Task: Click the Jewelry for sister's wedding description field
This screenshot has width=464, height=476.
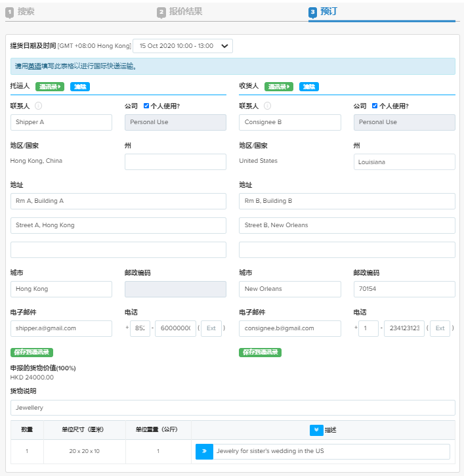Action: coord(331,452)
